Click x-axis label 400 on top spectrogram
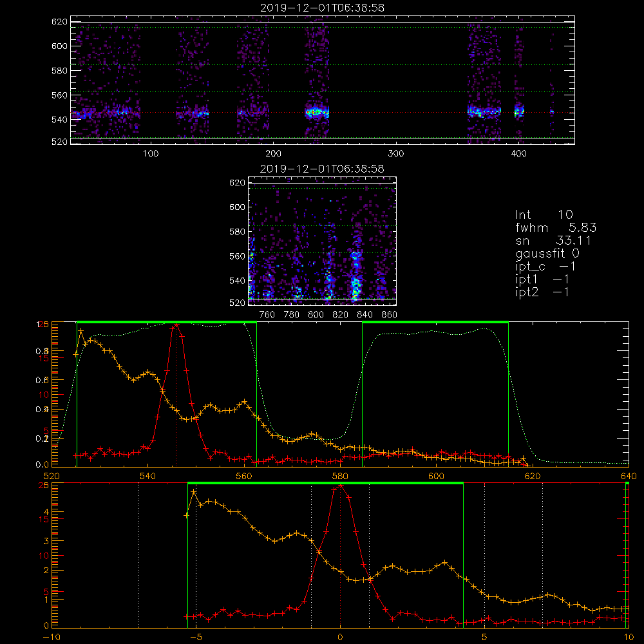Image resolution: width=644 pixels, height=644 pixels. [x=518, y=154]
